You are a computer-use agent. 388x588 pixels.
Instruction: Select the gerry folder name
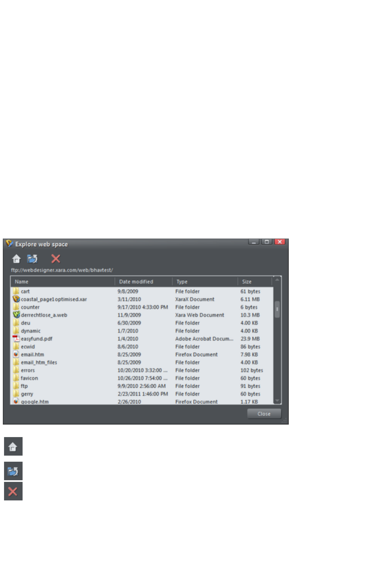click(x=27, y=394)
